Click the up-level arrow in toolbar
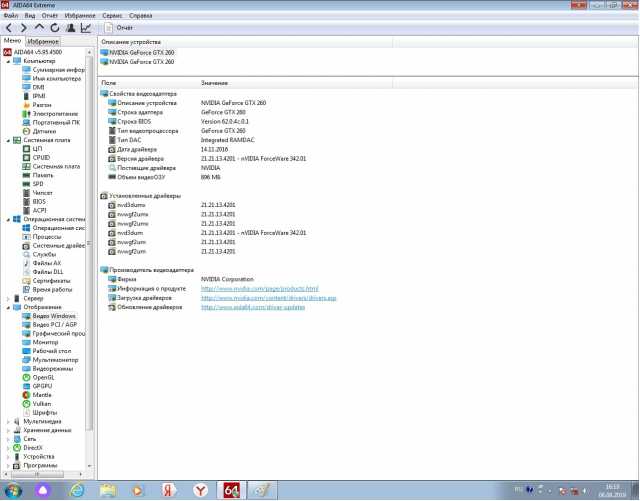The image size is (640, 501). point(39,27)
